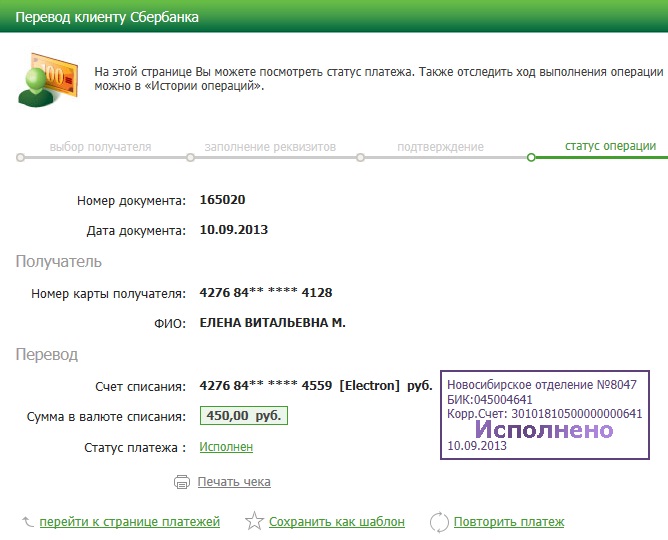Click the Получатель section heading
This screenshot has width=668, height=540.
[x=59, y=261]
